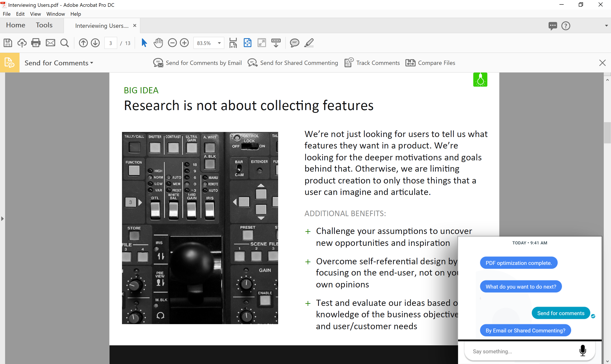Expand the left navigation pane arrow
This screenshot has width=611, height=364.
tap(3, 218)
